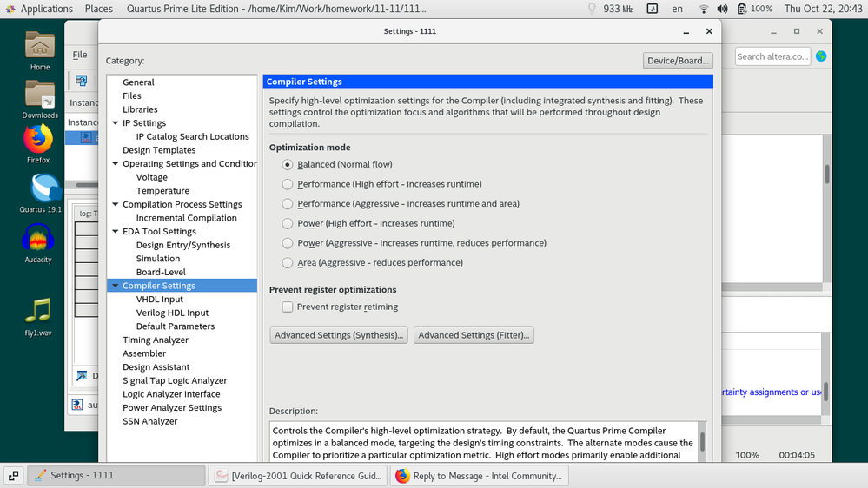The image size is (868, 488).
Task: Collapse Operating Settings and Conditions node
Action: (x=116, y=164)
